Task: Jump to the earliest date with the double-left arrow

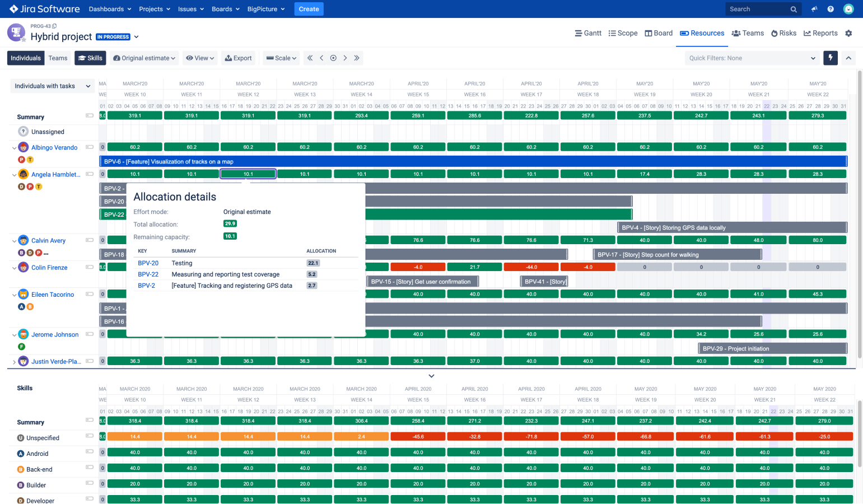Action: point(310,58)
